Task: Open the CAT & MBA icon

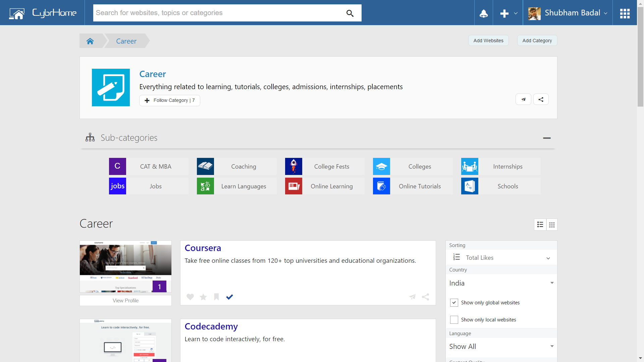Action: click(117, 166)
